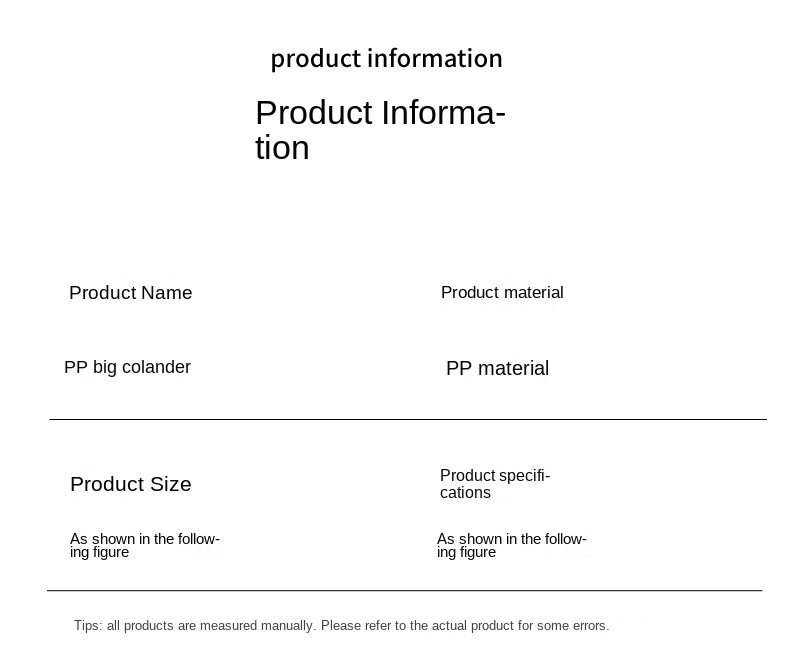Image resolution: width=800 pixels, height=666 pixels.
Task: Click the "PP big colander" value
Action: pos(127,367)
